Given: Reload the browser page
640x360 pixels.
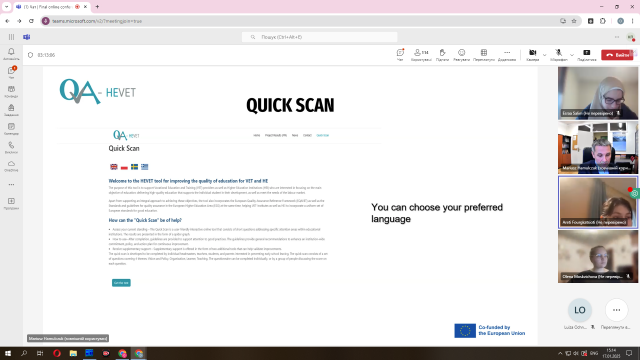Looking at the screenshot, I should 31,21.
